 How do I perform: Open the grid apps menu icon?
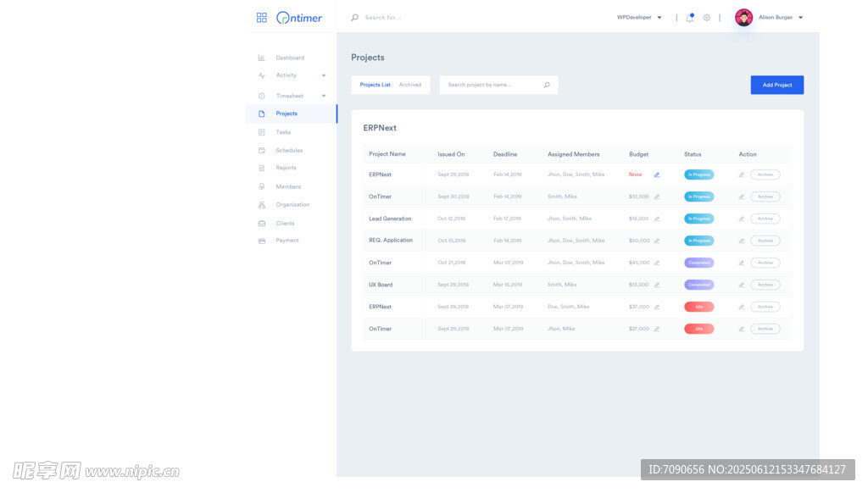point(262,18)
